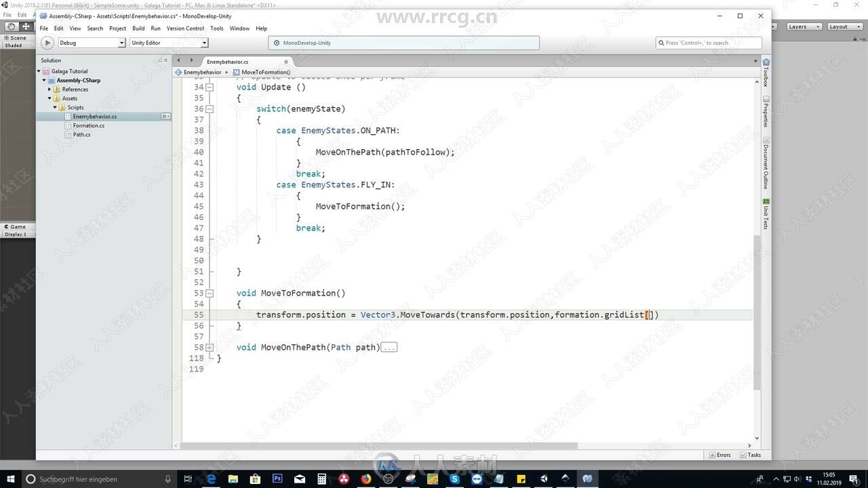The width and height of the screenshot is (868, 488).
Task: Click the taskbar clock showing 15:05
Action: click(x=829, y=479)
